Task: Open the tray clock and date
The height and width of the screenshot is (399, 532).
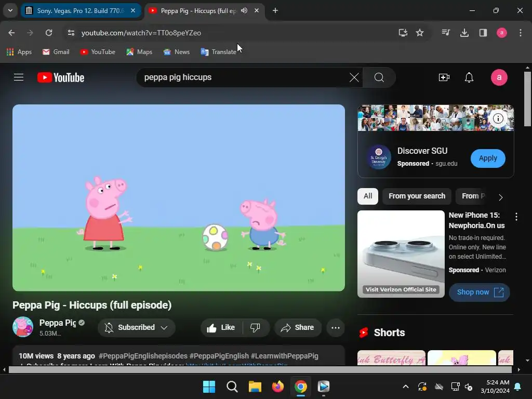Action: pyautogui.click(x=495, y=387)
